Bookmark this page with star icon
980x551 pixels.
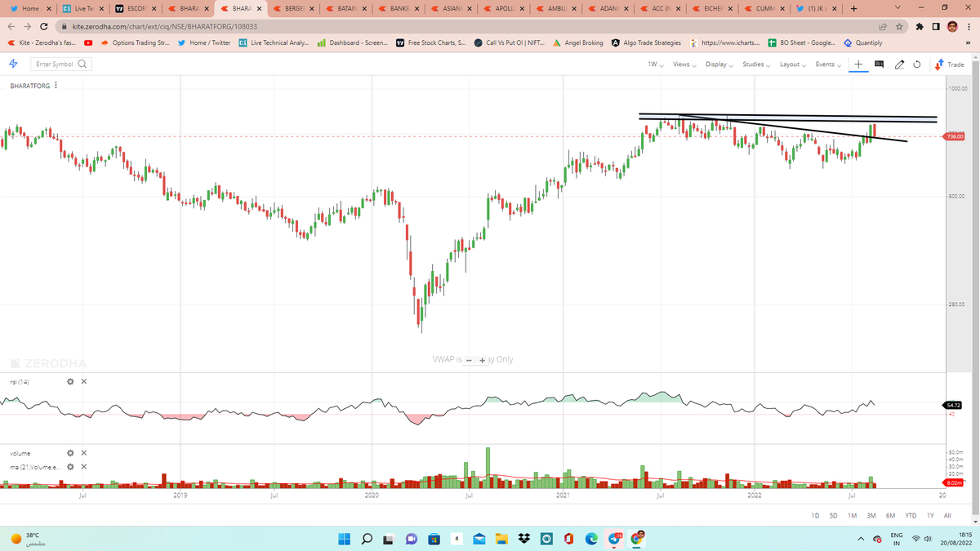click(898, 26)
